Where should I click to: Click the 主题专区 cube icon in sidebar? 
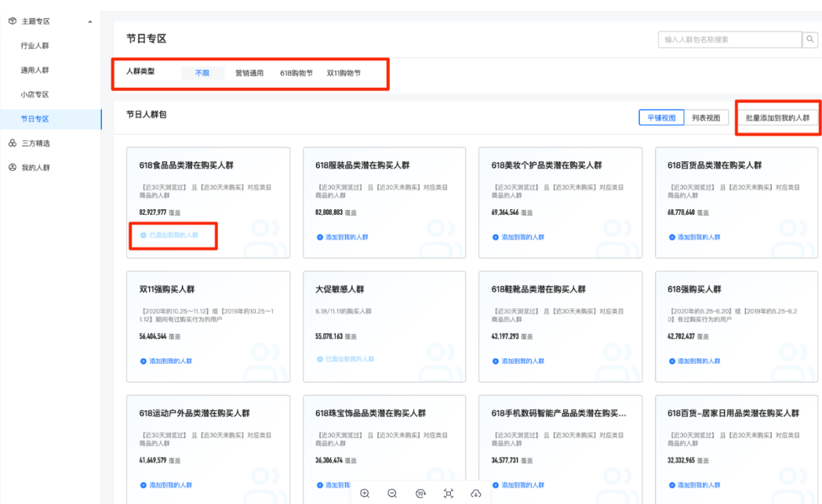[x=12, y=21]
